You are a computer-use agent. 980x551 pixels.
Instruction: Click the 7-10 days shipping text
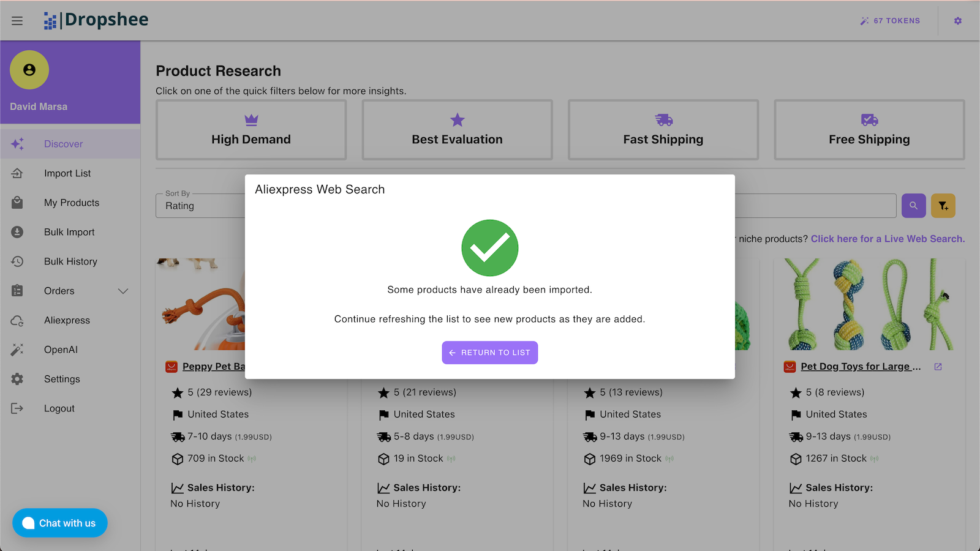(230, 437)
